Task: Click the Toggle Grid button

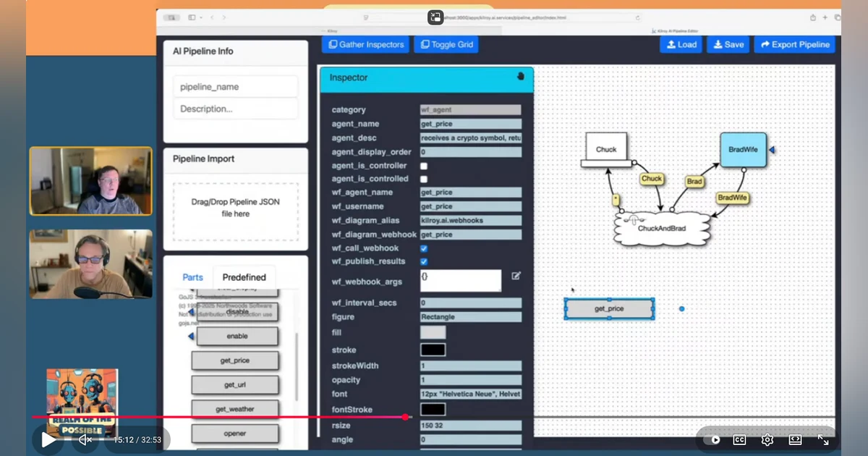Action: click(446, 44)
